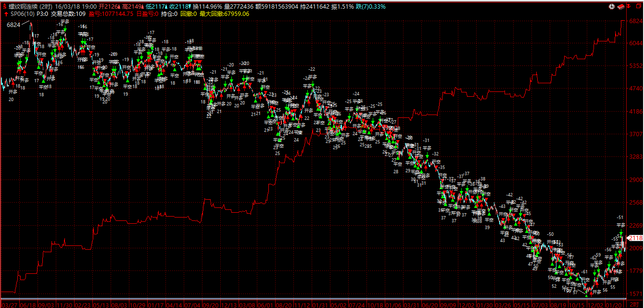644x308 pixels.
Task: Click the close price value 收2118
Action: click(178, 7)
